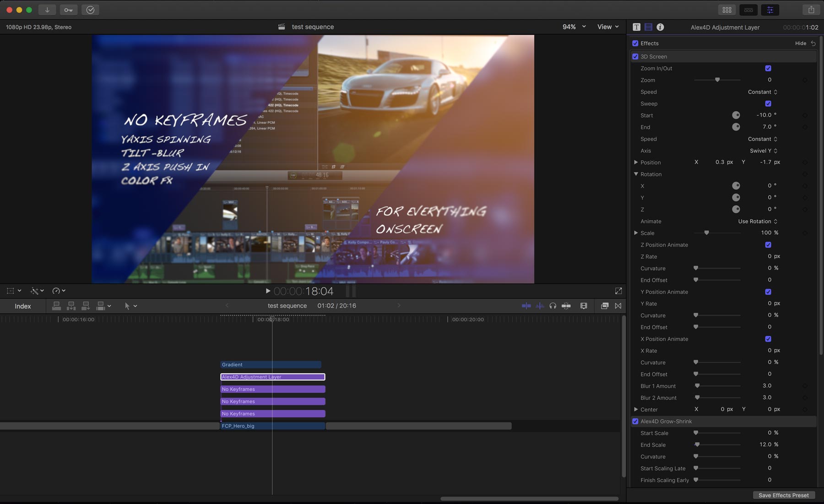Open the Effects browser icon
This screenshot has width=824, height=504.
click(604, 306)
